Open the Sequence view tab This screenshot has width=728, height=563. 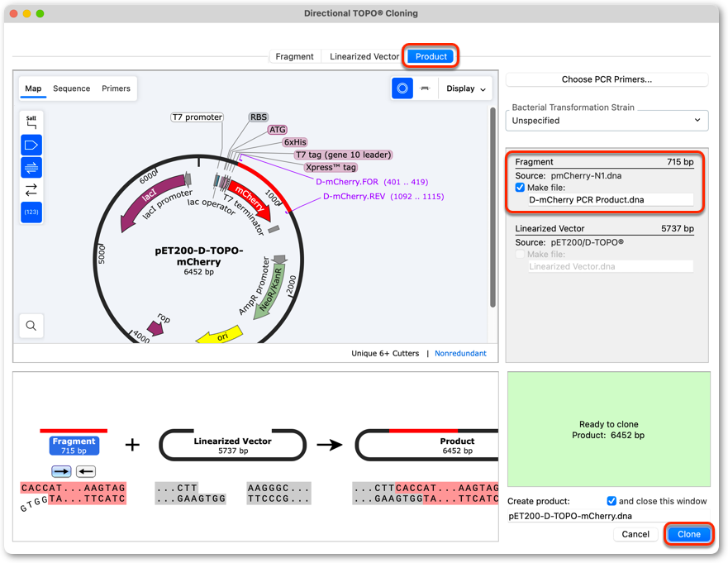point(72,88)
